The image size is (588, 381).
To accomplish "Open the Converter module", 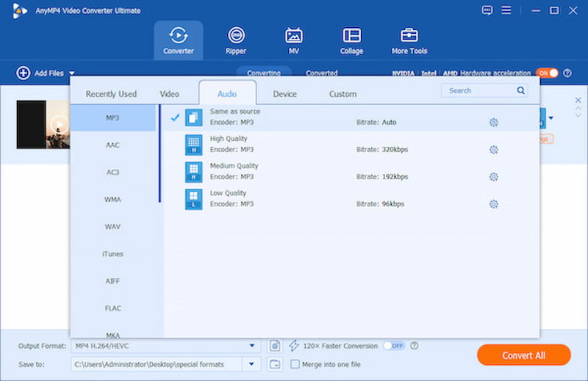I will [x=178, y=40].
